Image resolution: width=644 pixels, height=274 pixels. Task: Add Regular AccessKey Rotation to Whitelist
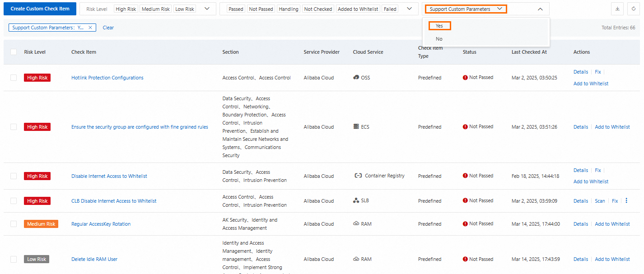pos(612,224)
